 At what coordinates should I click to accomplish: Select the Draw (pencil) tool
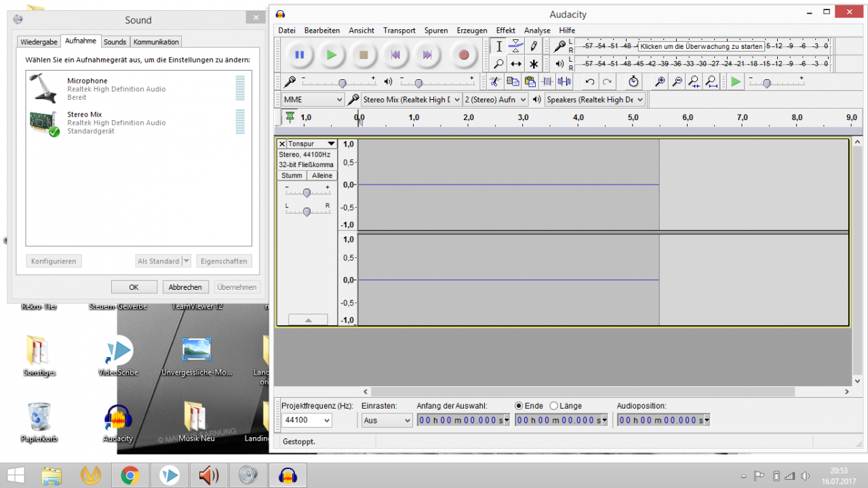pyautogui.click(x=534, y=46)
